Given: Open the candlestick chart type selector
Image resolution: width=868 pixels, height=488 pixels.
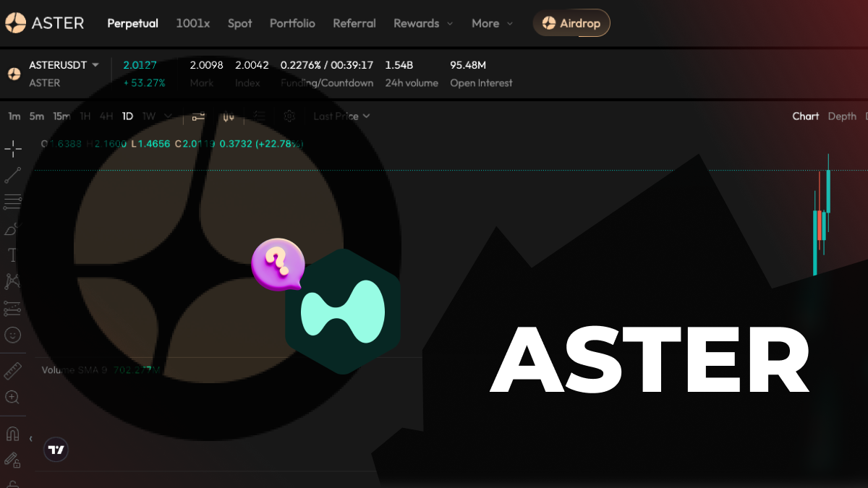Looking at the screenshot, I should (229, 116).
